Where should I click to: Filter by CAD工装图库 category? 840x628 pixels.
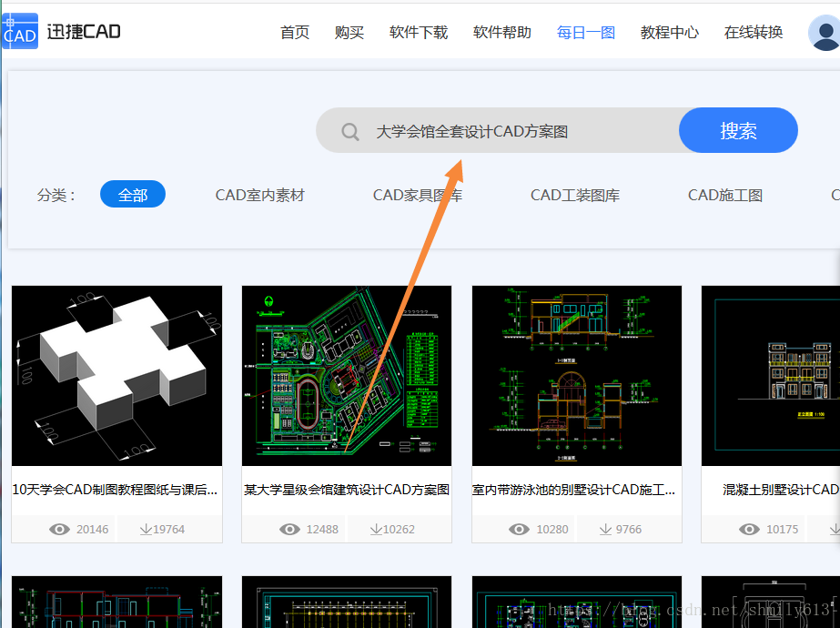tap(575, 195)
